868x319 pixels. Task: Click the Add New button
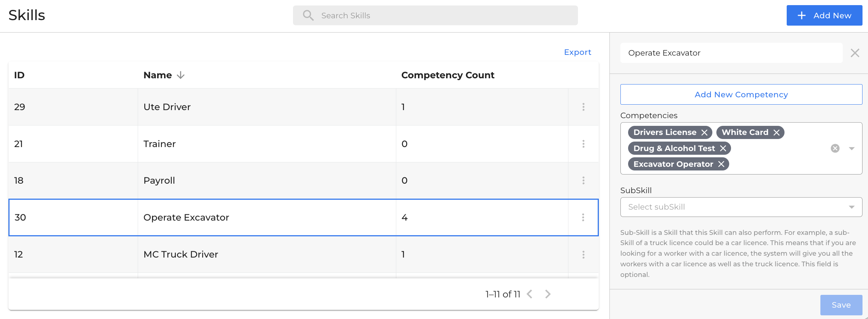[x=824, y=15]
